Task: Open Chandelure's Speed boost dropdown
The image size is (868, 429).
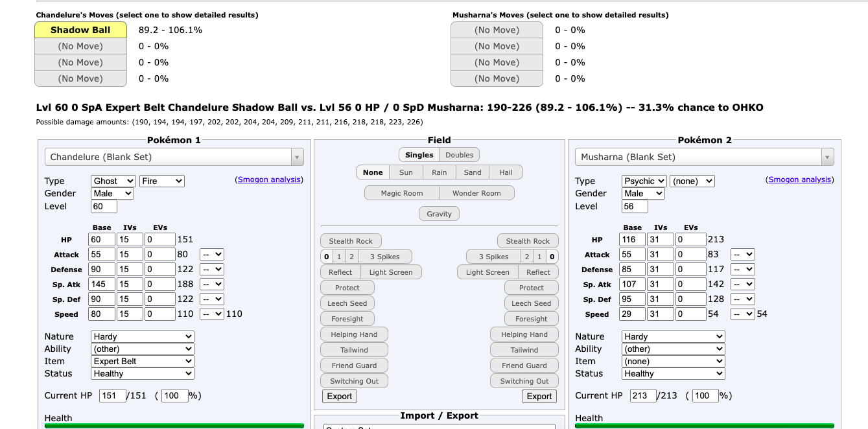Action: point(212,314)
